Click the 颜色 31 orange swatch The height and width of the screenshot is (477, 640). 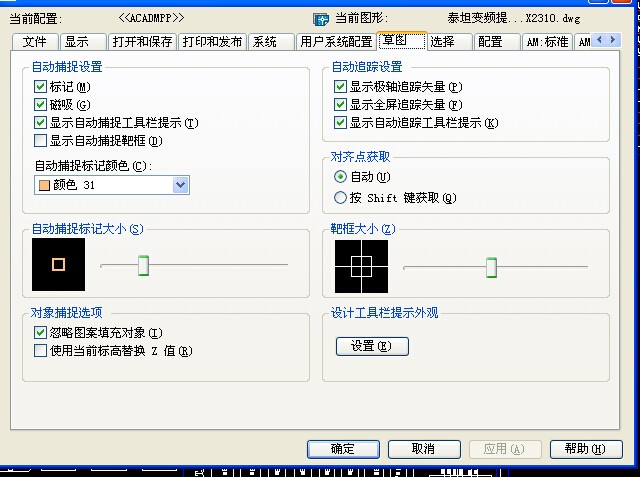(x=44, y=185)
